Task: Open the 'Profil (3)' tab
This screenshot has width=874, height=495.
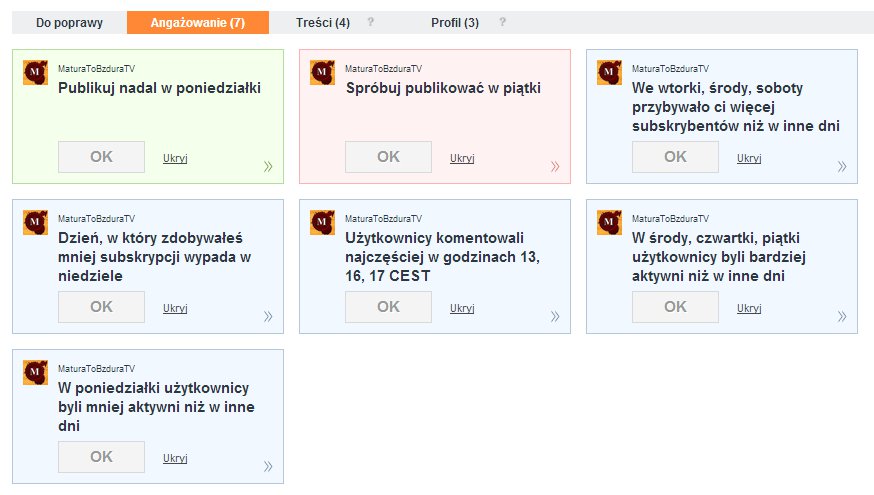Action: [x=455, y=23]
